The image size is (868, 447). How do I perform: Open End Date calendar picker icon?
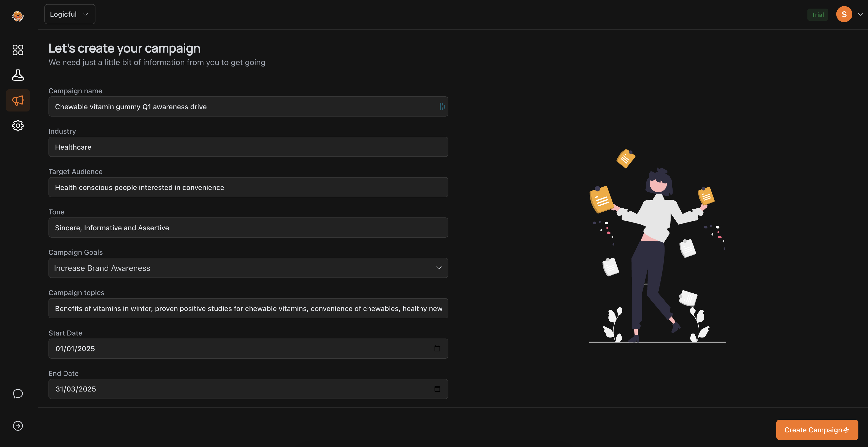(x=437, y=389)
